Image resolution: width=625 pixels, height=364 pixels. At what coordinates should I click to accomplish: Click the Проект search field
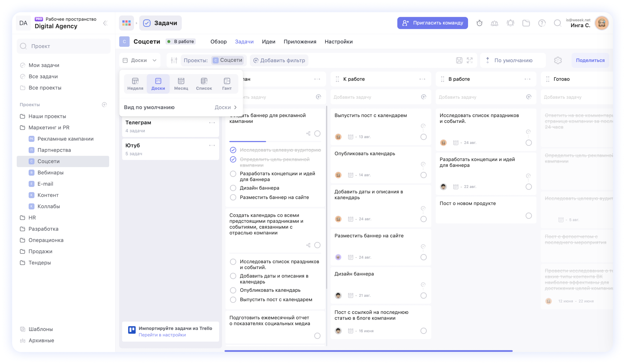click(64, 46)
